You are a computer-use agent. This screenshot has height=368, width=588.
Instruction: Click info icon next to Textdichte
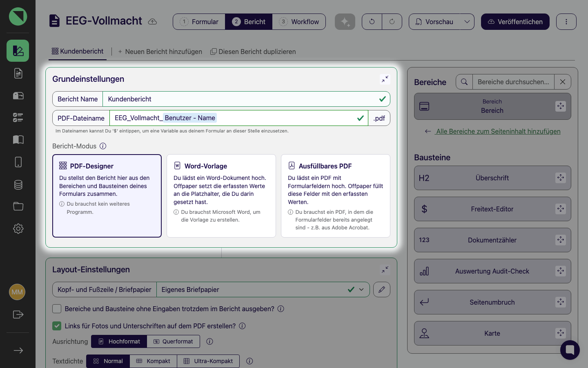(250, 361)
